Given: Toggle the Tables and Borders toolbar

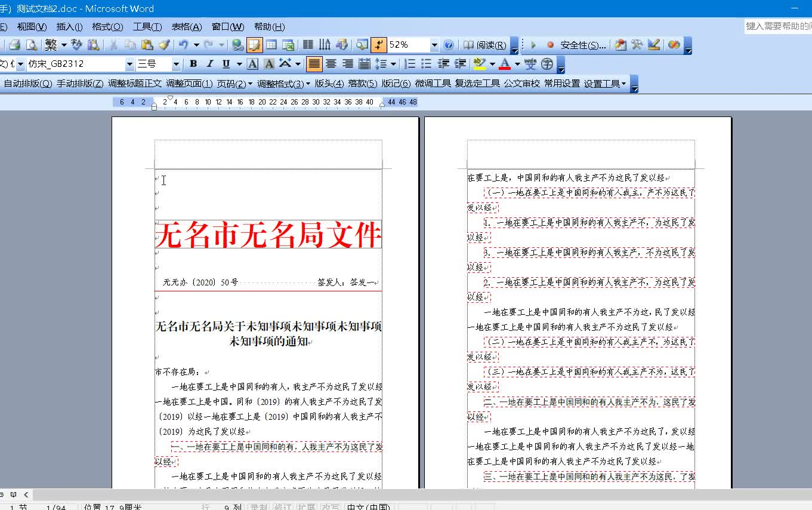Looking at the screenshot, I should (x=254, y=45).
